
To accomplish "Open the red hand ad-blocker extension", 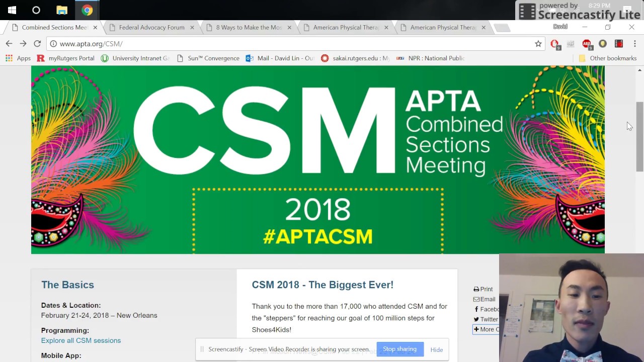I will tap(555, 44).
